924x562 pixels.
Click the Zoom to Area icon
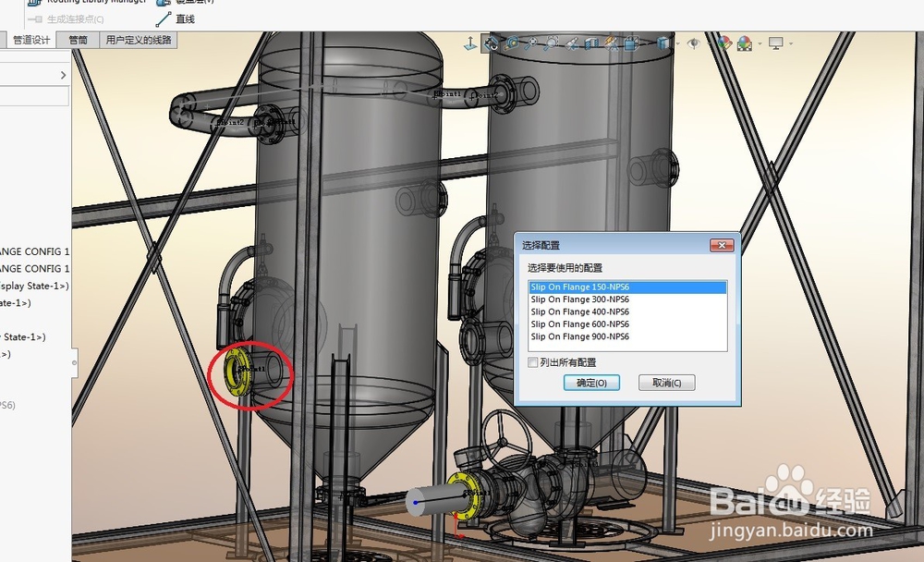(552, 43)
